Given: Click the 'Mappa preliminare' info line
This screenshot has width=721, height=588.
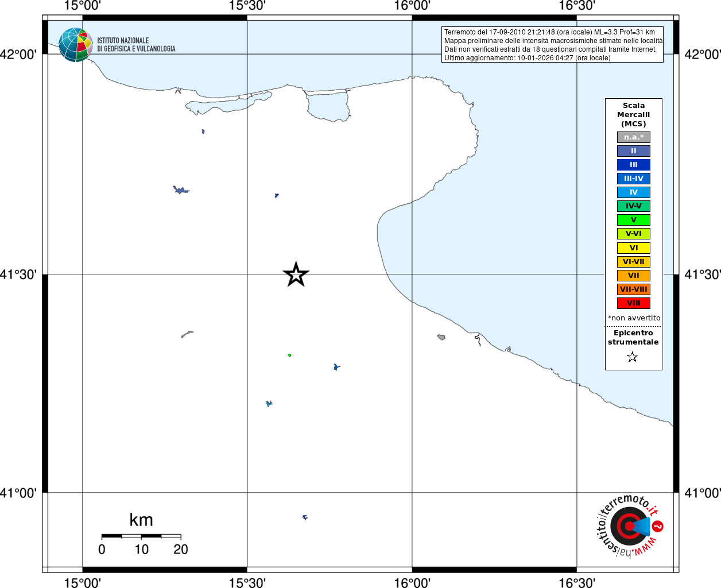Looking at the screenshot, I should 553,41.
